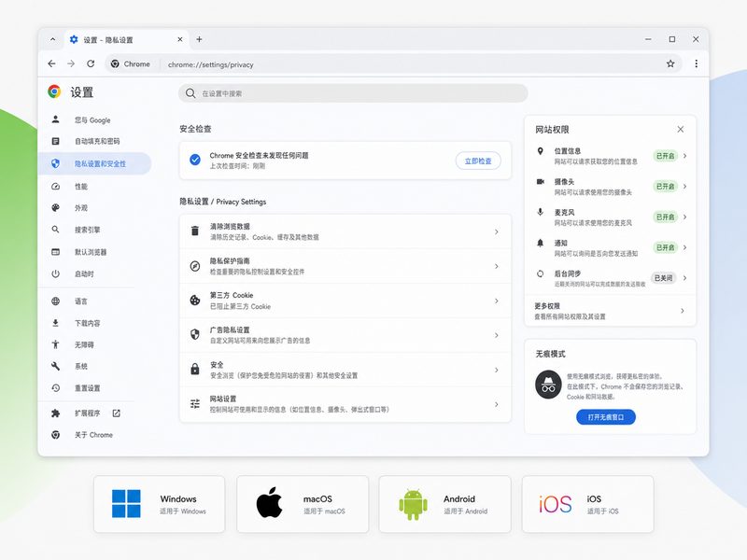The image size is (747, 560).
Task: Click the 已关闭 badge for 后台同步
Action: (x=664, y=277)
